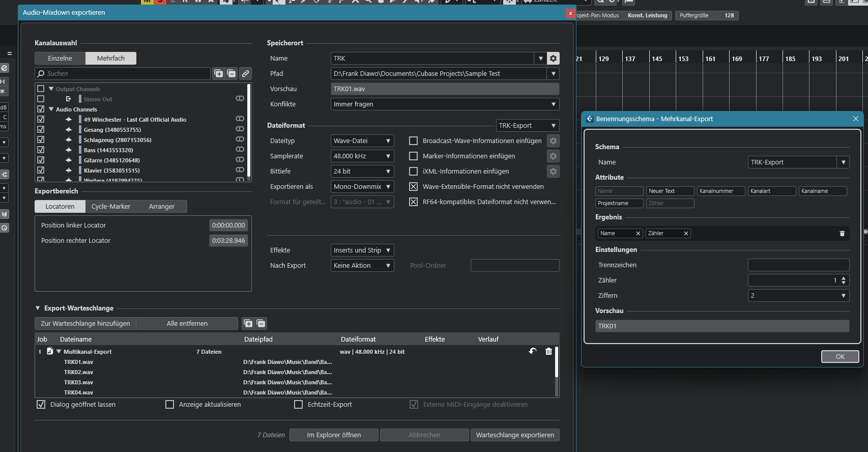Increment the Zähler stepper value
This screenshot has height=452, width=868.
(844, 278)
